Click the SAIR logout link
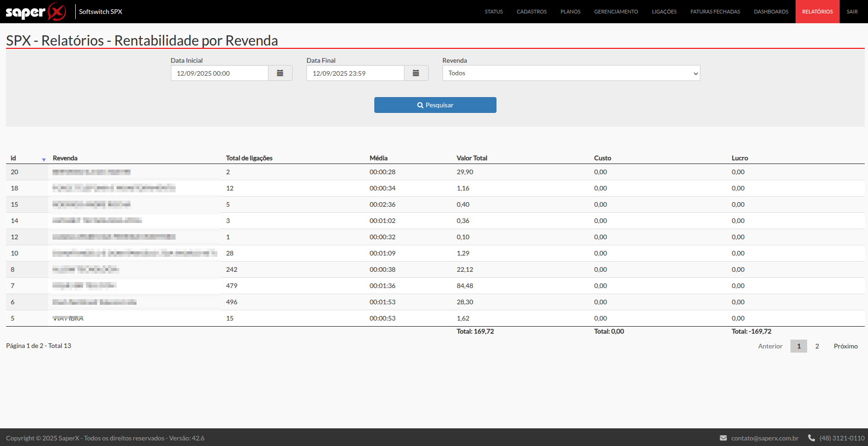868x446 pixels. click(x=852, y=12)
